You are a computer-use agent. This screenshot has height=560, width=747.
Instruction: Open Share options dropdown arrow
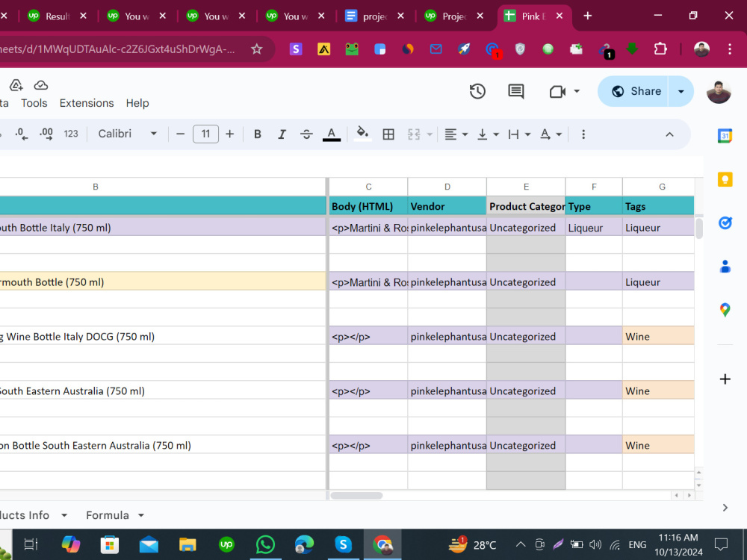pos(681,91)
